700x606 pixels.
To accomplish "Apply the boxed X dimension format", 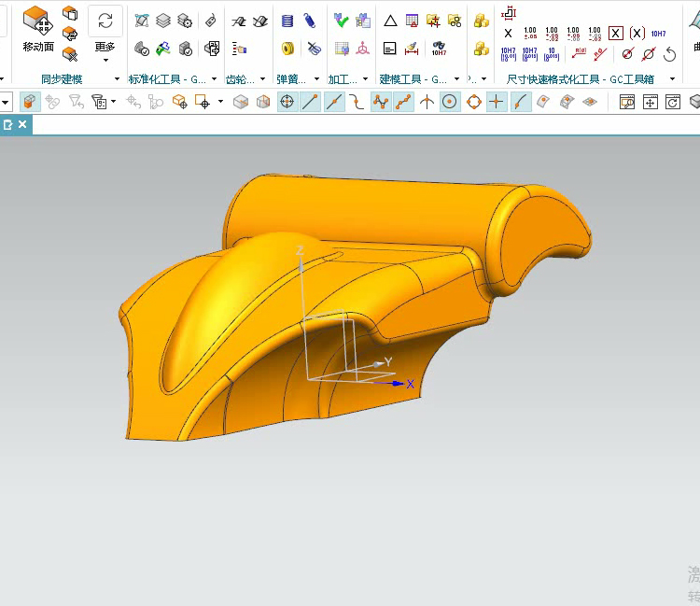I will pyautogui.click(x=616, y=34).
